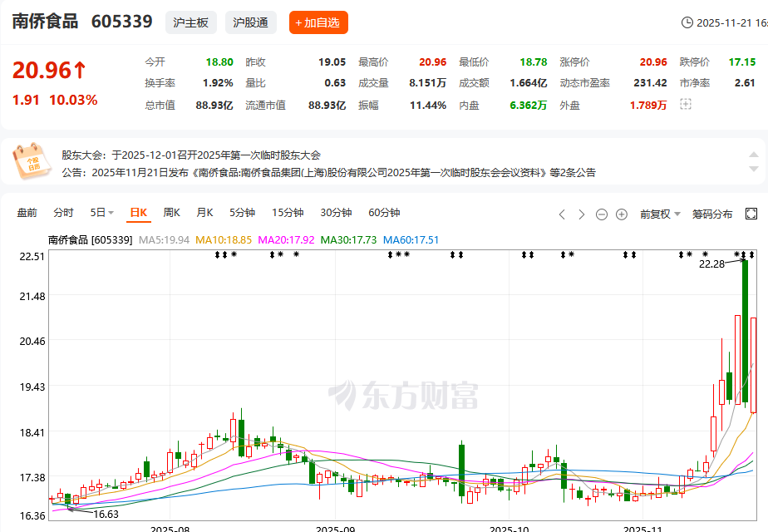768x532 pixels.
Task: Click the 沪股通 tag
Action: [251, 22]
